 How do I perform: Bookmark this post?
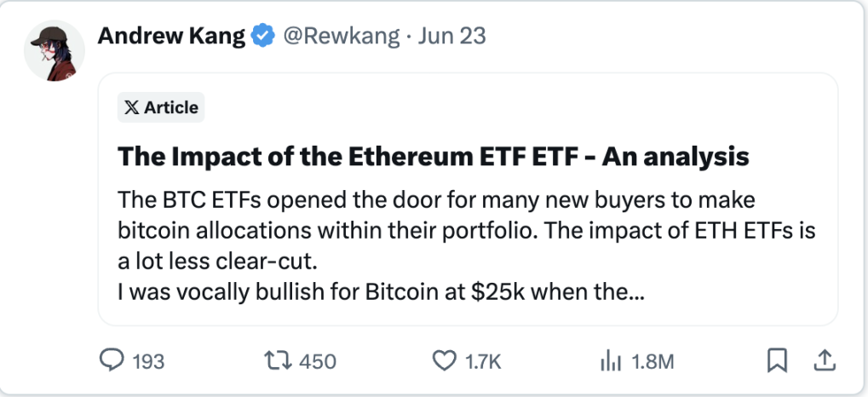coord(777,361)
